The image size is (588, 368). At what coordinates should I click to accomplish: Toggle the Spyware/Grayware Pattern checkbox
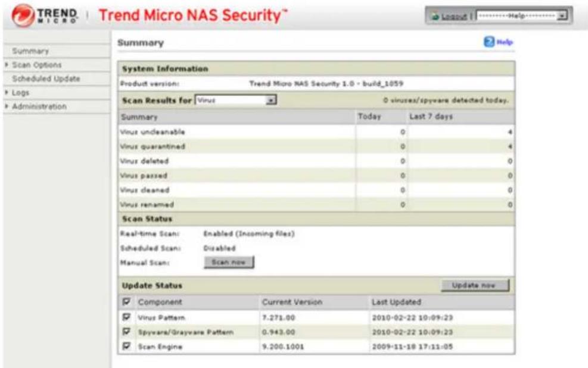126,332
